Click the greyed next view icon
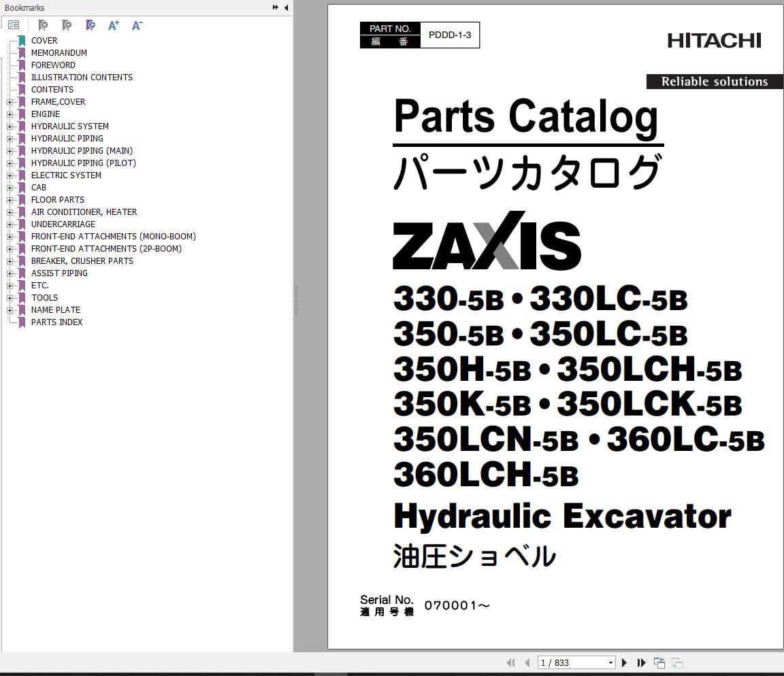Screen dimensions: 784x676 pos(677,662)
